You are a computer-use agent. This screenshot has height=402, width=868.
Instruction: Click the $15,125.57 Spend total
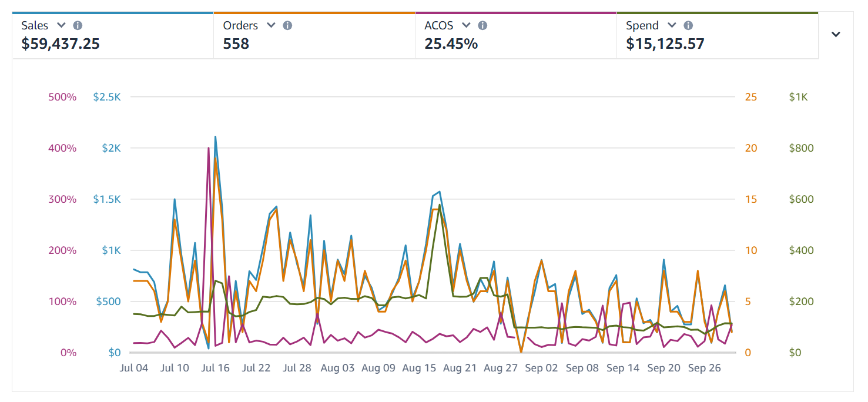(665, 43)
